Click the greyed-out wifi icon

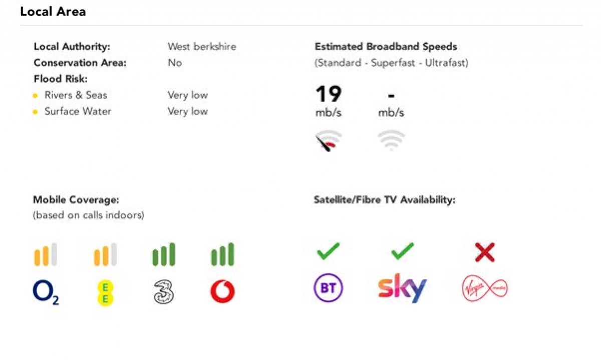pyautogui.click(x=391, y=140)
